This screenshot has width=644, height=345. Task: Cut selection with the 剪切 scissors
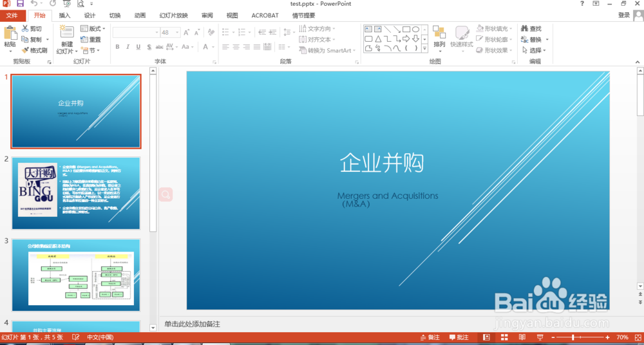click(32, 29)
